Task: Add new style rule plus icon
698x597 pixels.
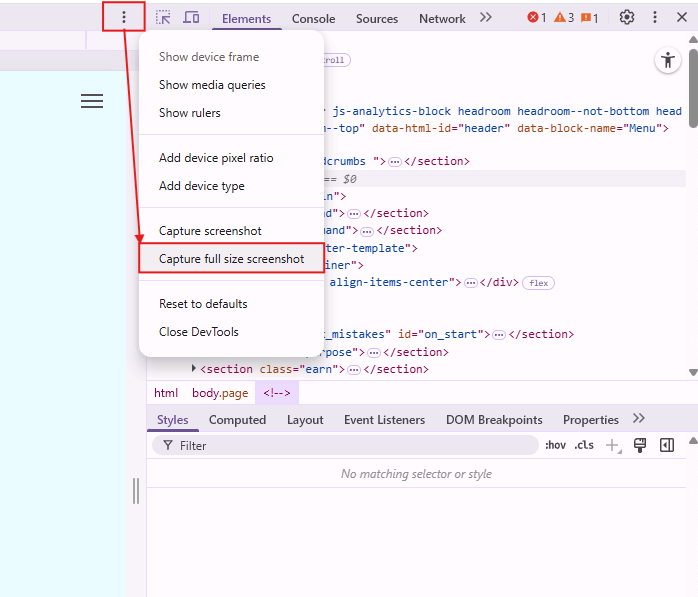Action: click(612, 445)
